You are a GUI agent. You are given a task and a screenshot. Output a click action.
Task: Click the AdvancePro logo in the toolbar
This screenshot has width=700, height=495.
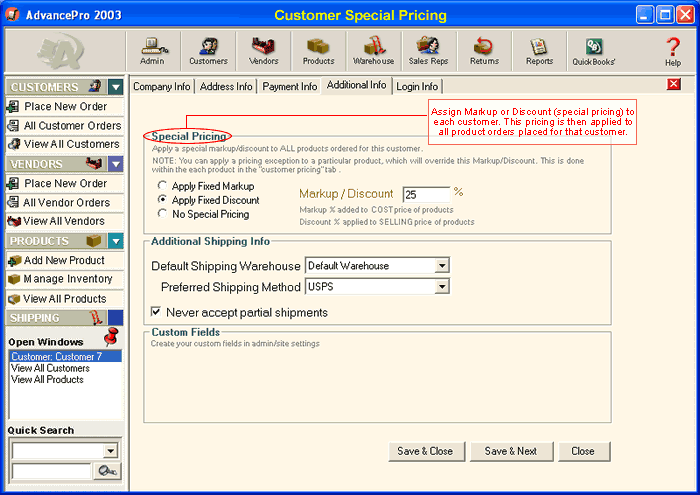click(61, 51)
